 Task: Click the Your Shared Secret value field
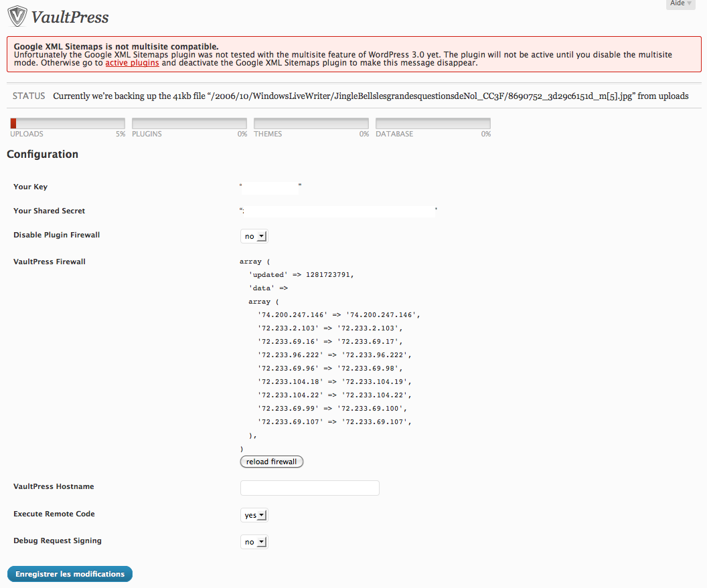click(x=338, y=211)
